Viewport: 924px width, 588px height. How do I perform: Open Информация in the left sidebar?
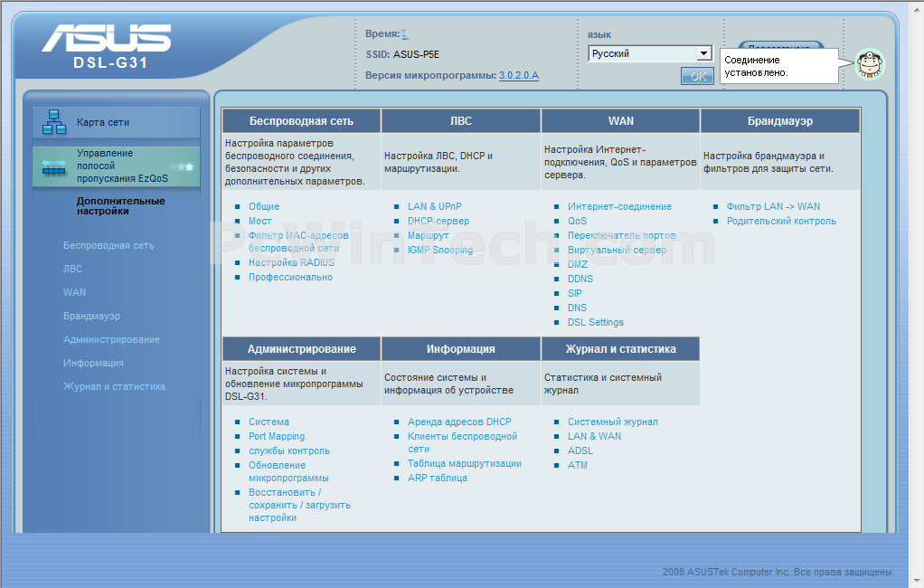pos(93,364)
